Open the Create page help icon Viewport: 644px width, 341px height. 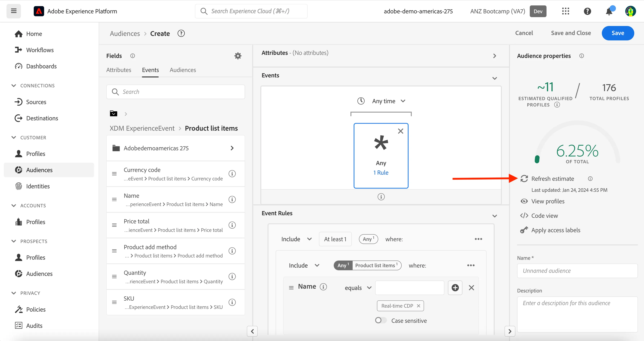[x=181, y=33]
